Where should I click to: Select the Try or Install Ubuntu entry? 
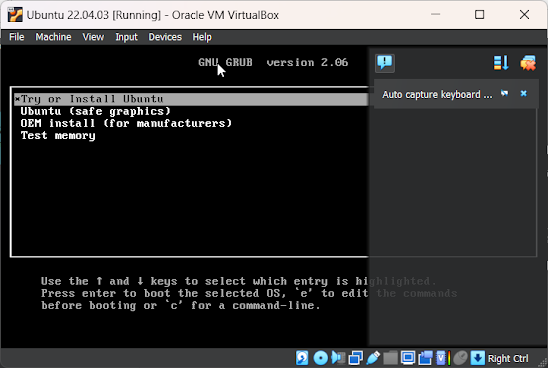(191, 99)
